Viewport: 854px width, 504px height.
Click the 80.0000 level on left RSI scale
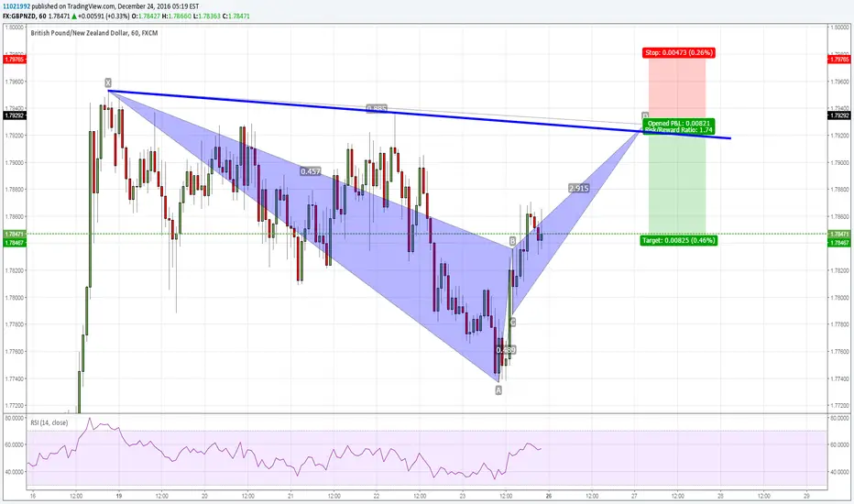pyautogui.click(x=14, y=419)
